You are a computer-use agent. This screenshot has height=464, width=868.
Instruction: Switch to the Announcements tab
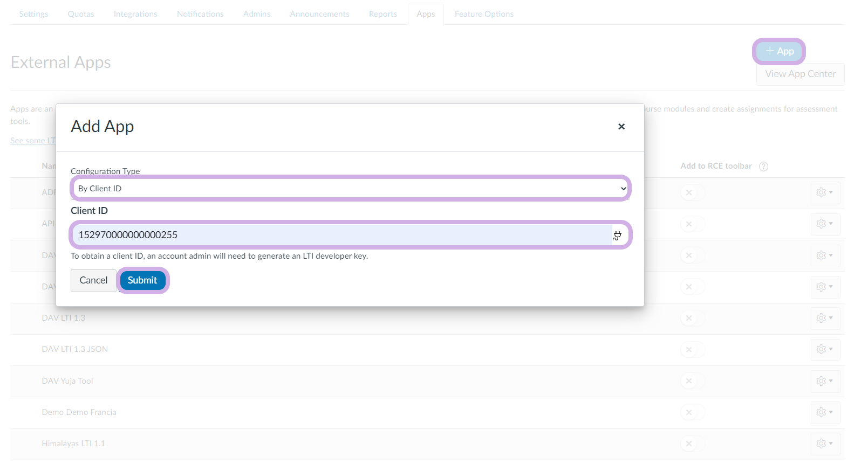click(319, 14)
